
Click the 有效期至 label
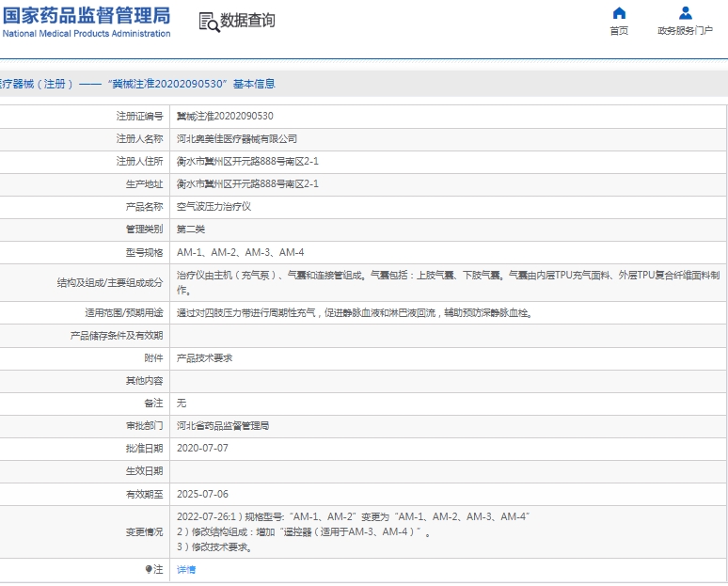(x=145, y=494)
